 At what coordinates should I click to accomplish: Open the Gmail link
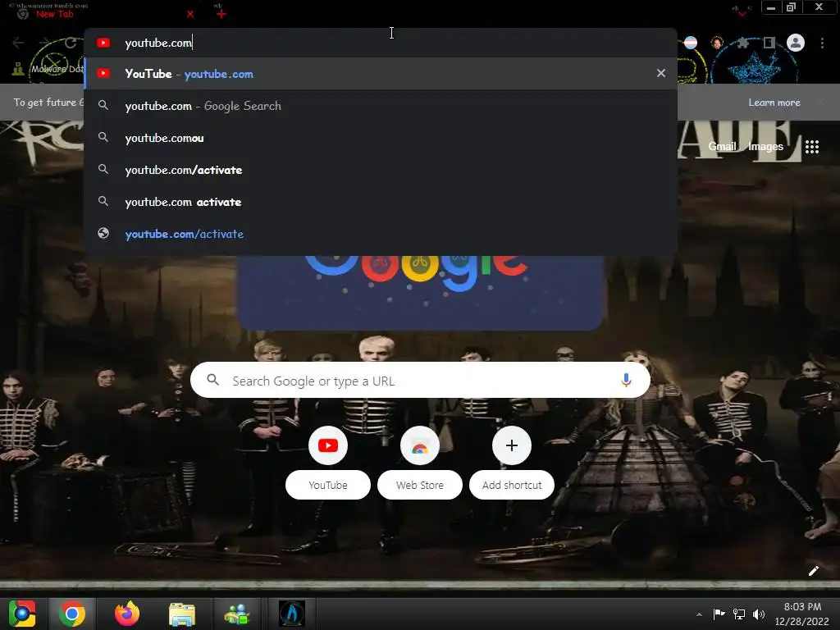pyautogui.click(x=722, y=146)
